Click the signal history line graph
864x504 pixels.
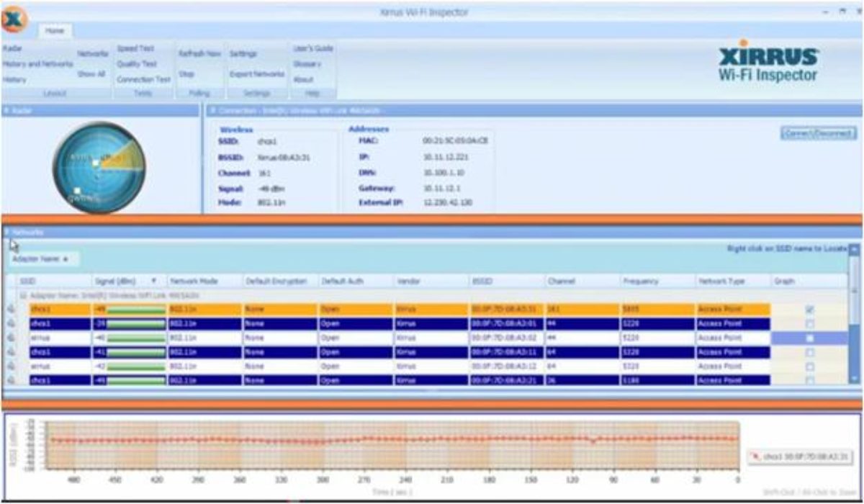(393, 446)
